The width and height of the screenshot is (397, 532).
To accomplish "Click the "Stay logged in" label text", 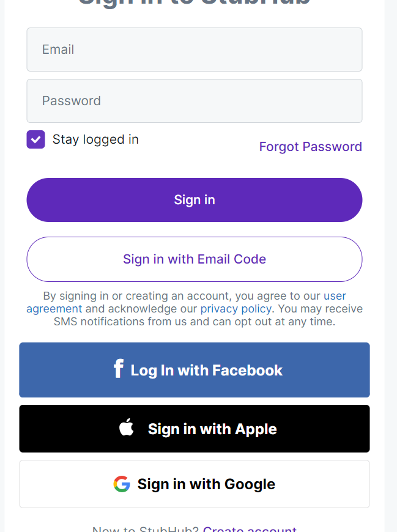I will coord(95,139).
